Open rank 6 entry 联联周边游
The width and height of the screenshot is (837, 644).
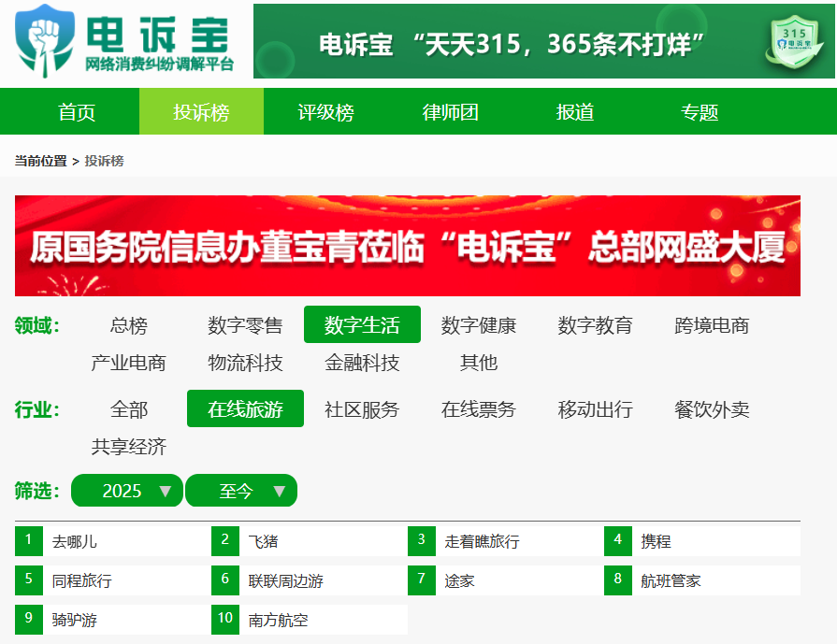(309, 580)
